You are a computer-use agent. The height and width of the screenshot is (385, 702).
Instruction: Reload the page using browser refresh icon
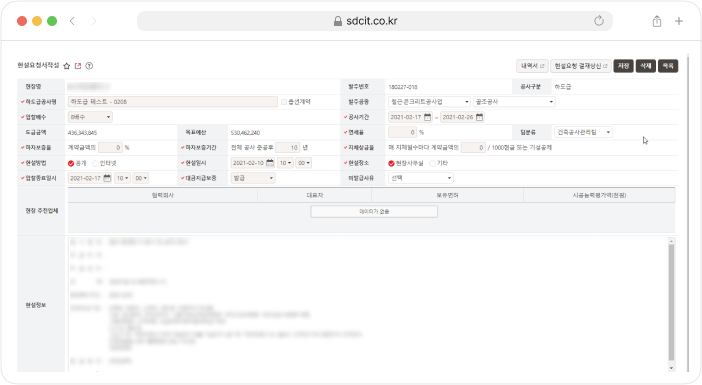599,21
